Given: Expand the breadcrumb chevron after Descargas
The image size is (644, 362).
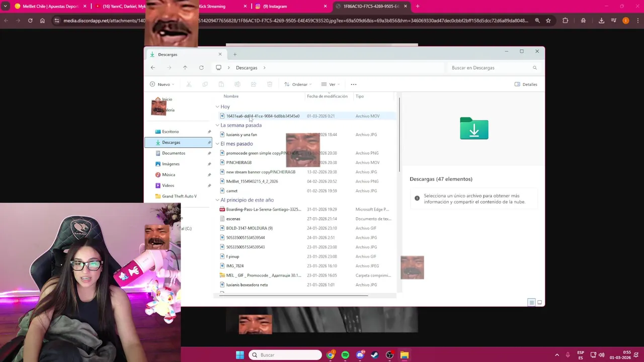Looking at the screenshot, I should (x=264, y=67).
